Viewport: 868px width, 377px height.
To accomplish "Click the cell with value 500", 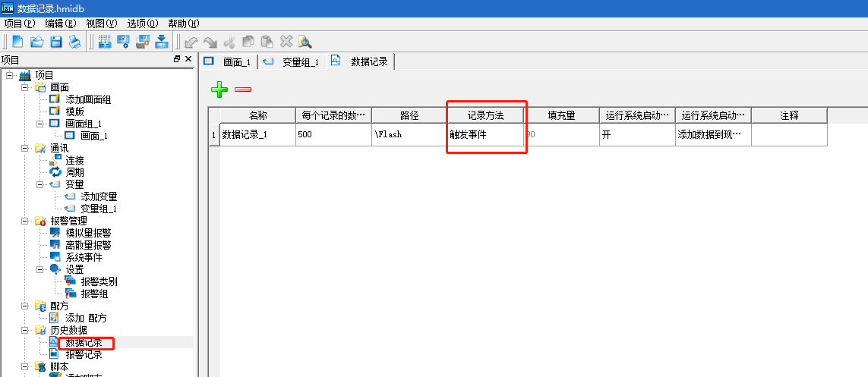I will click(x=333, y=134).
